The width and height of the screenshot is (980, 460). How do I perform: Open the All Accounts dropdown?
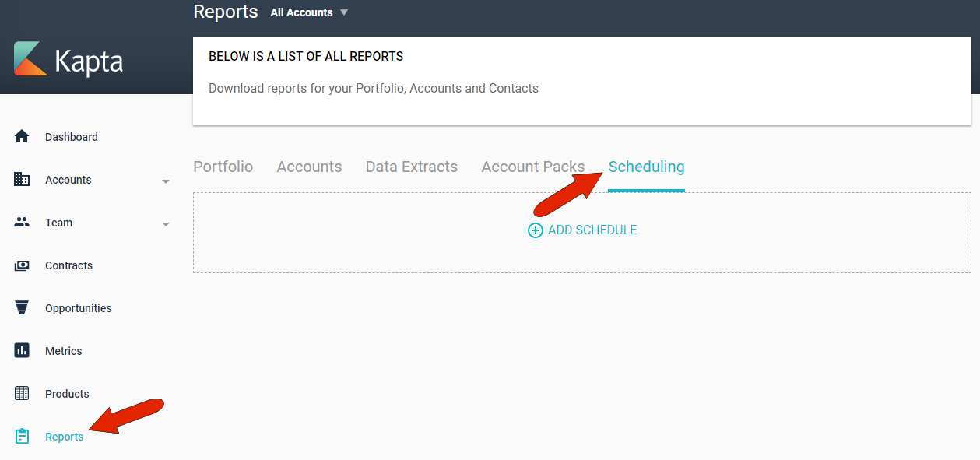pos(309,12)
